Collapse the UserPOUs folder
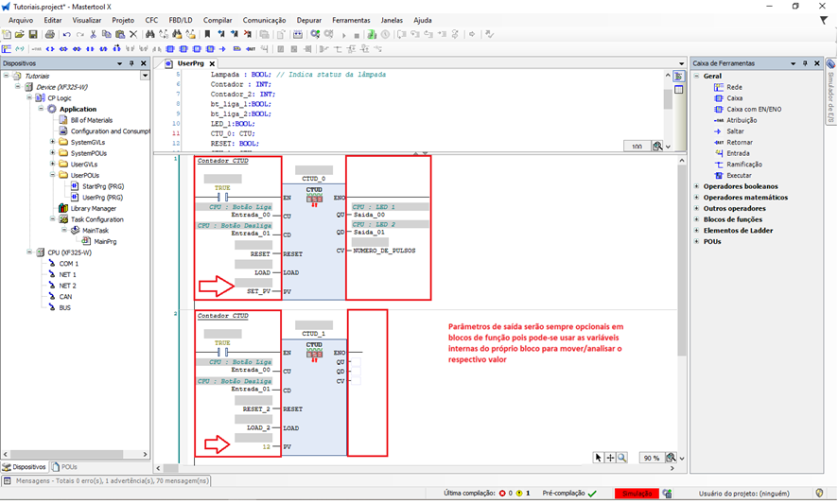Image resolution: width=838 pixels, height=504 pixels. pos(51,175)
